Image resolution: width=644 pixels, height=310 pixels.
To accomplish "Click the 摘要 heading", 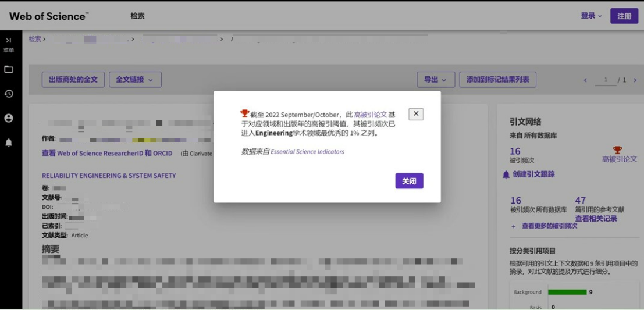I will 51,250.
